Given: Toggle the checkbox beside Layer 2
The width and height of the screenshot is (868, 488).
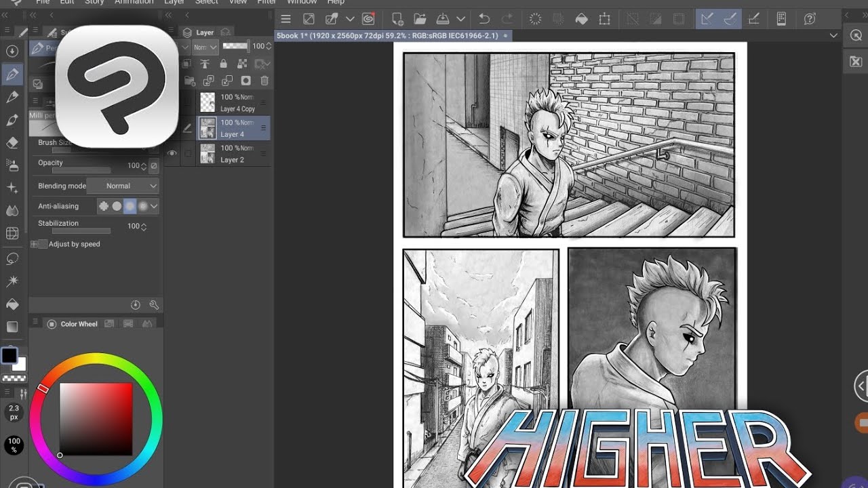Looking at the screenshot, I should coord(188,153).
